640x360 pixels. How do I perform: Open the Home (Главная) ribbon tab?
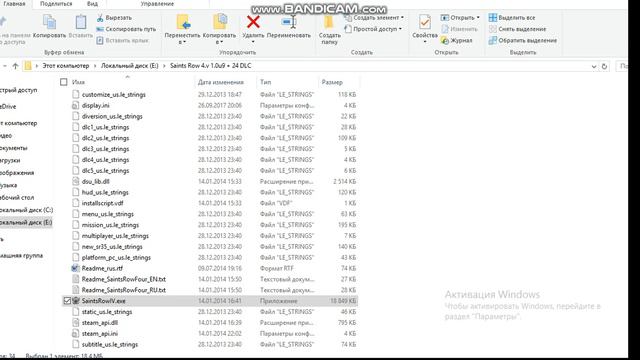point(14,4)
